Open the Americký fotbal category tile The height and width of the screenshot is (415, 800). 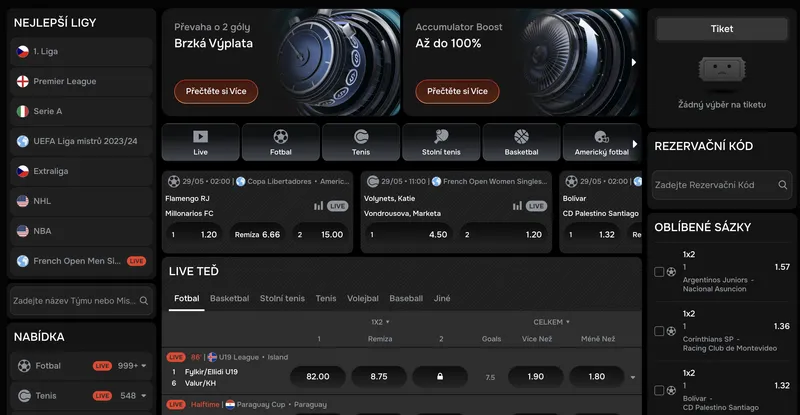click(x=600, y=142)
